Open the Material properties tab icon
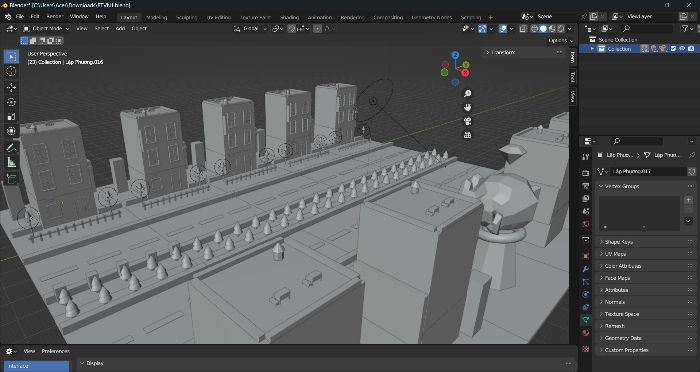 pyautogui.click(x=586, y=333)
